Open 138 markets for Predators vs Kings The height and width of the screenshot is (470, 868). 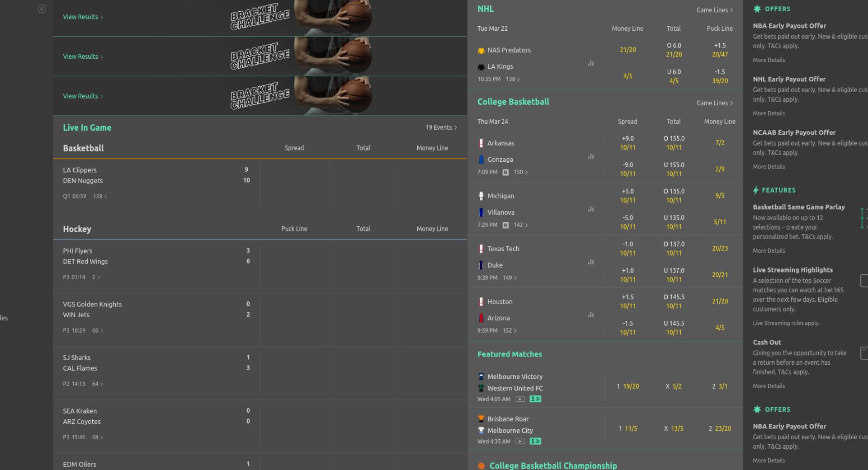click(x=513, y=79)
